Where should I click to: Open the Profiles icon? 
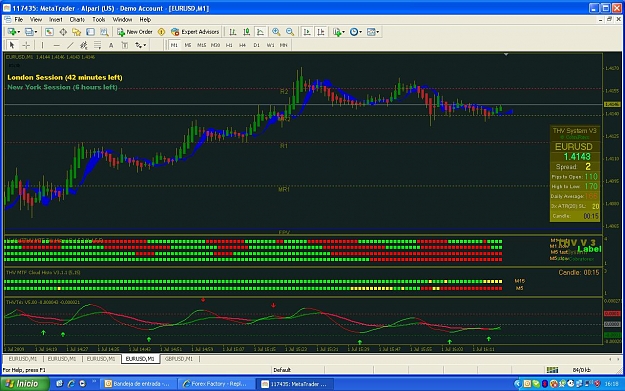29,32
